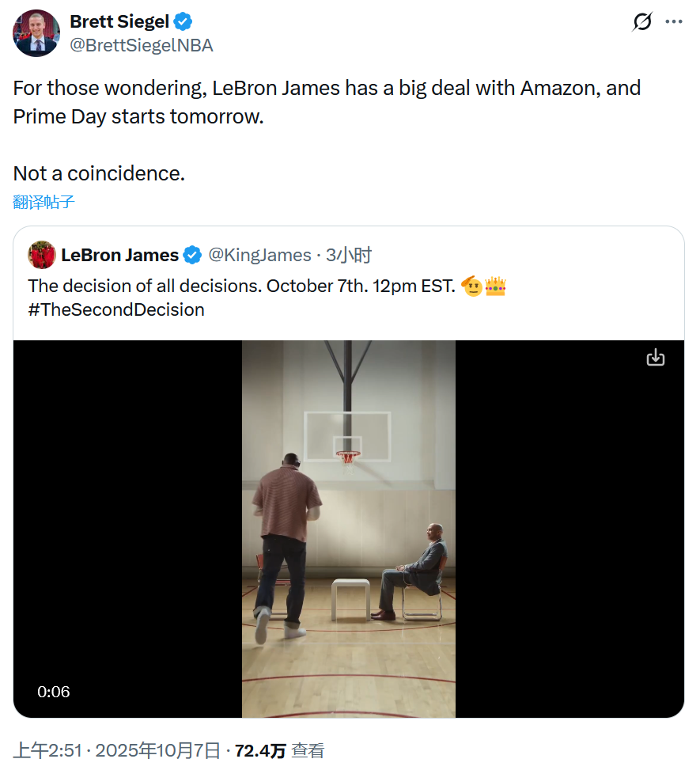Open the more options three-dot menu
The width and height of the screenshot is (700, 774).
point(673,22)
